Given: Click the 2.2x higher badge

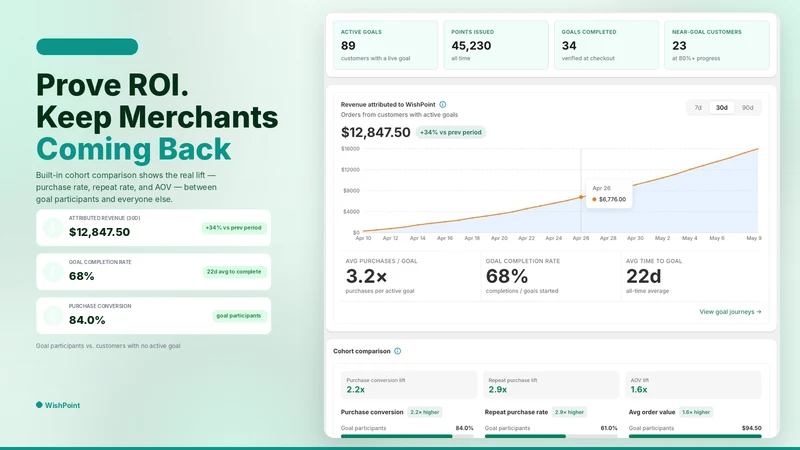Looking at the screenshot, I should click(424, 412).
